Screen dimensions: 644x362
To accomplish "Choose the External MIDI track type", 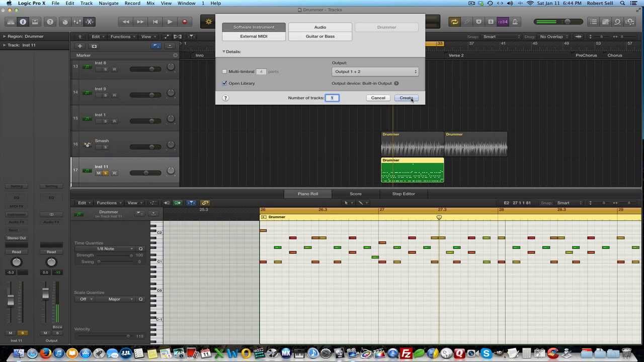I will (x=254, y=36).
